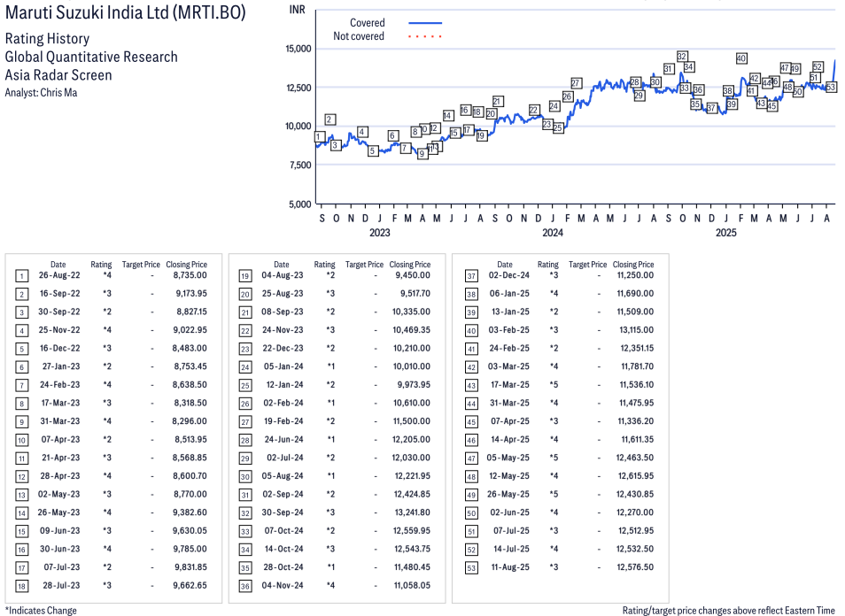The height and width of the screenshot is (616, 845).
Task: Click the *Indicates Change footnote
Action: point(41,610)
